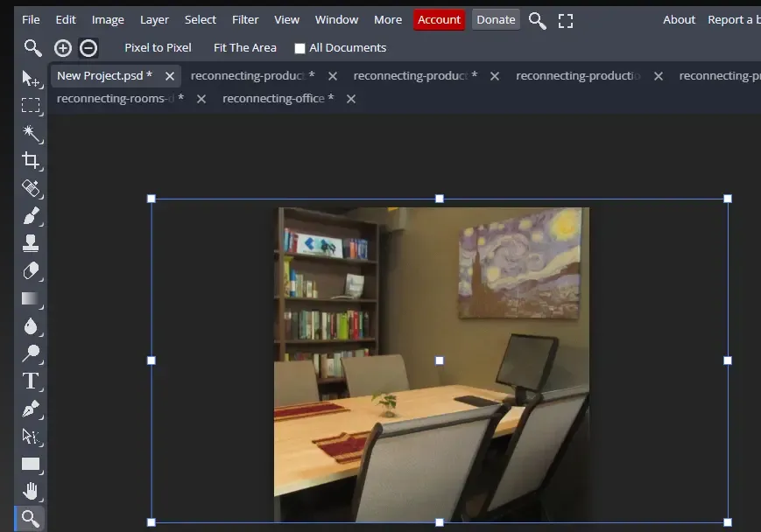Choose the Brush tool
Image resolution: width=761 pixels, height=532 pixels.
tap(31, 215)
